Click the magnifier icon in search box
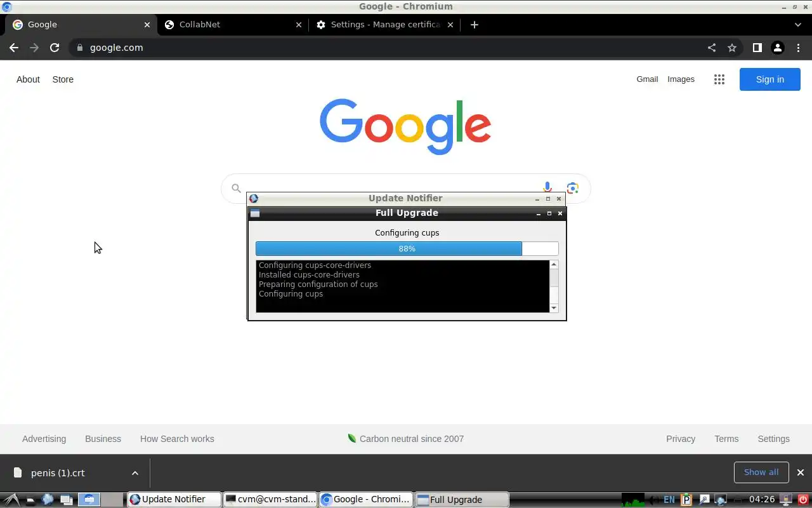The image size is (812, 508). tap(236, 188)
